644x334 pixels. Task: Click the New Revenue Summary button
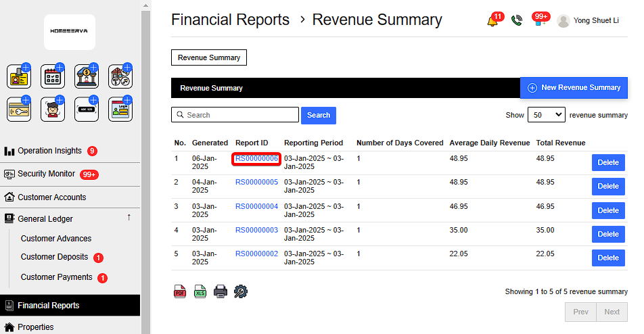pos(574,88)
